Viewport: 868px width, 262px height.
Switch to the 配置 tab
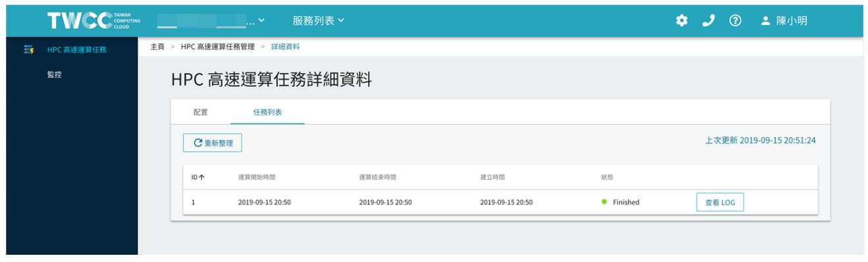click(x=201, y=113)
